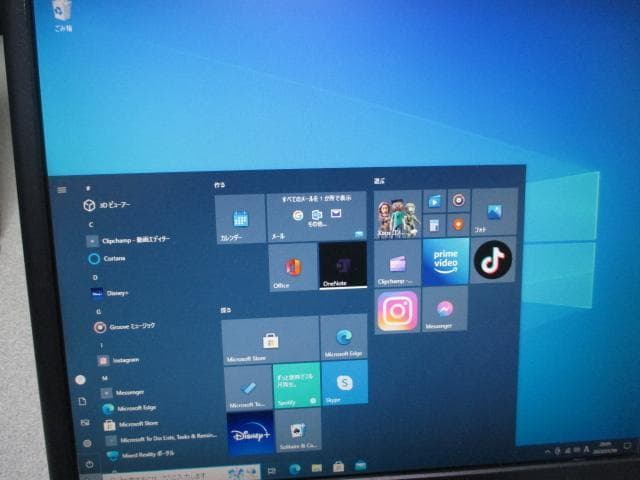Screen dimensions: 640x480
Task: Jump to letter C section header
Action: 91,224
